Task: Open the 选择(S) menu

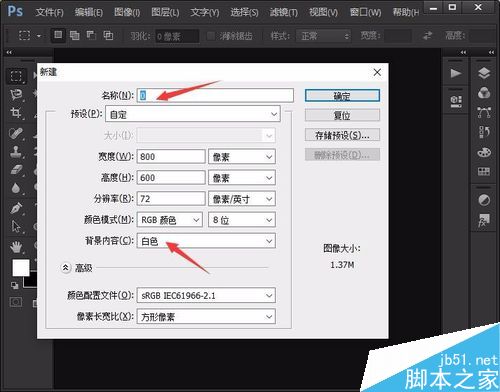Action: click(244, 12)
